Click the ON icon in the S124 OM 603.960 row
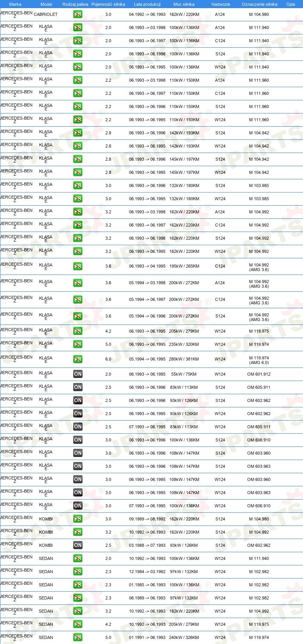303x644 pixels. point(78,453)
